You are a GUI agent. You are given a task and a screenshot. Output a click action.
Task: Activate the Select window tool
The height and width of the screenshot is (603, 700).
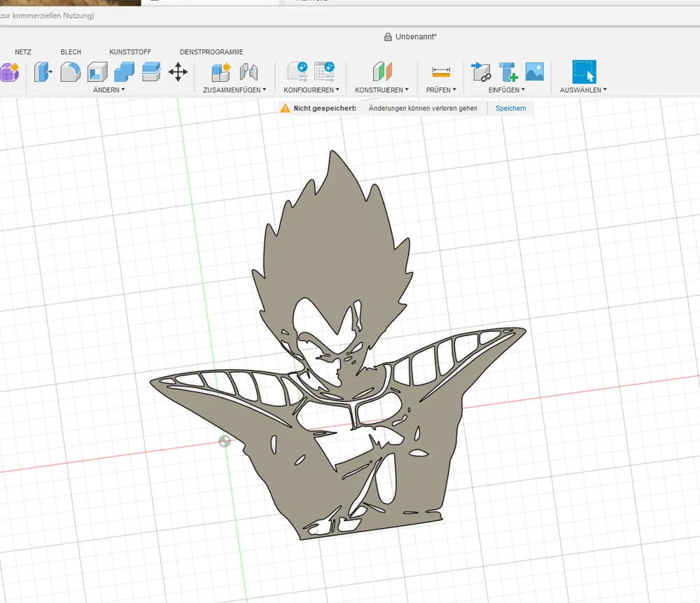584,71
